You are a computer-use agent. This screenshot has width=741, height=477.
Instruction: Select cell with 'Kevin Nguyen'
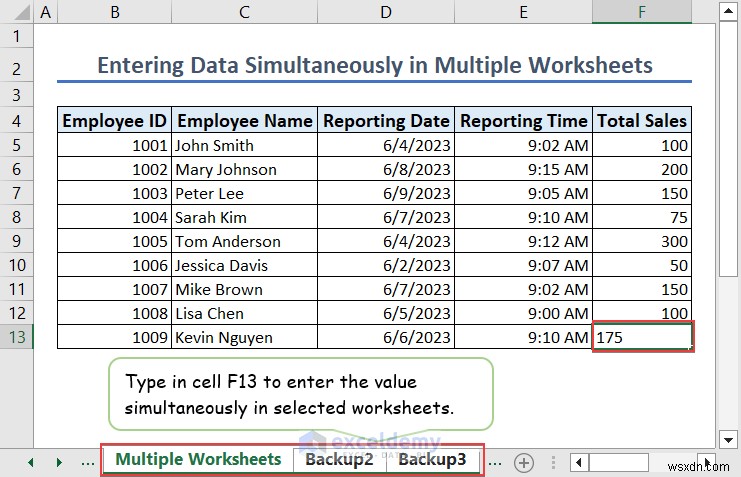tap(244, 337)
